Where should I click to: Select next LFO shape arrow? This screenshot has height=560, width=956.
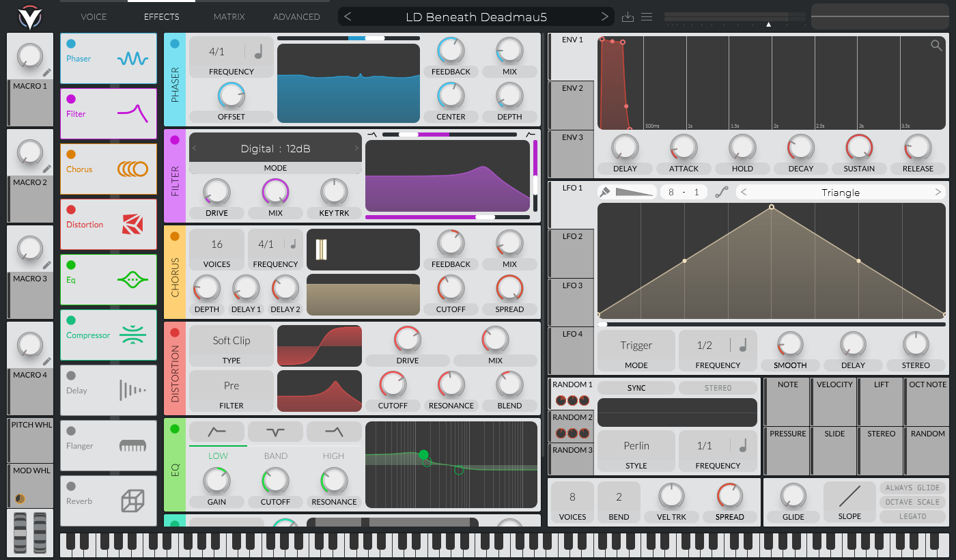coord(938,193)
